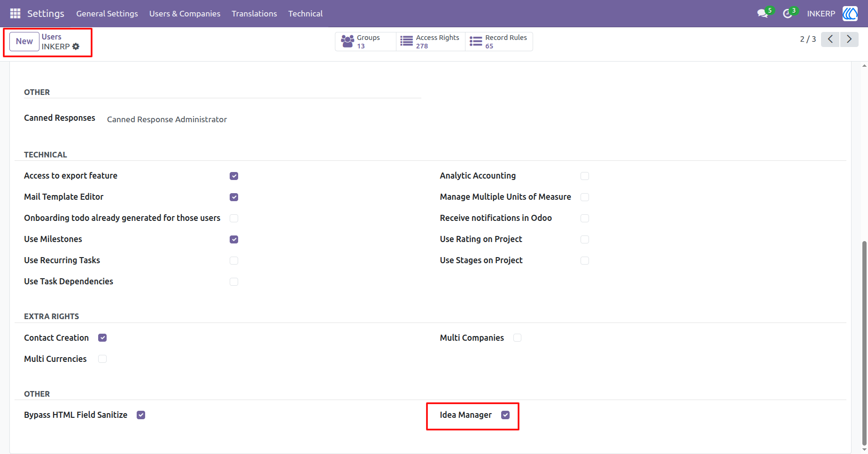Viewport: 868px width, 454px height.
Task: Enable Manage Multiple Units of Measure
Action: point(585,197)
